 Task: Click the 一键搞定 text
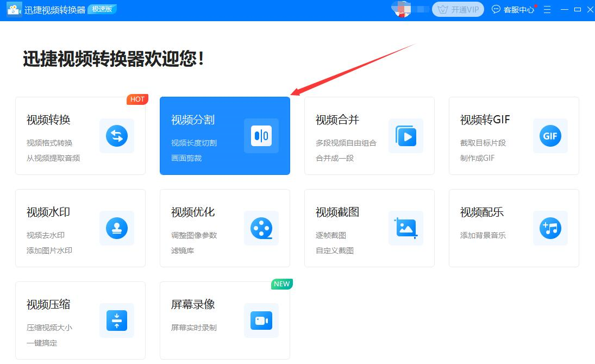click(x=42, y=342)
